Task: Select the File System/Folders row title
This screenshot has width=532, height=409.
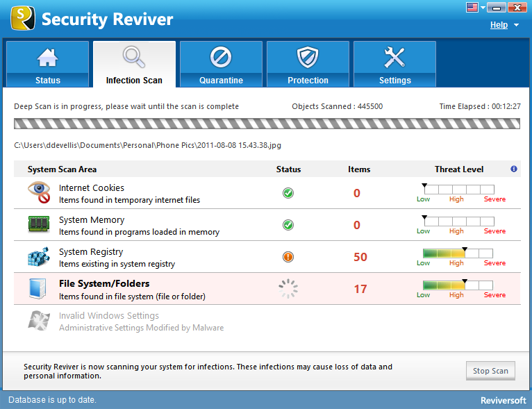Action: [x=104, y=283]
